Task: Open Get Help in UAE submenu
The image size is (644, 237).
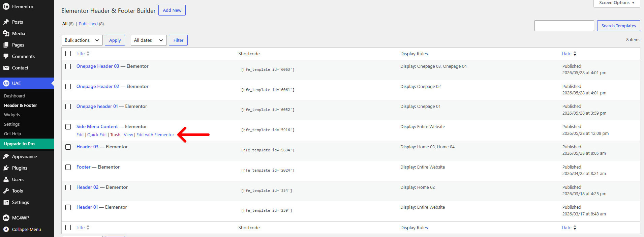Action: coord(12,134)
